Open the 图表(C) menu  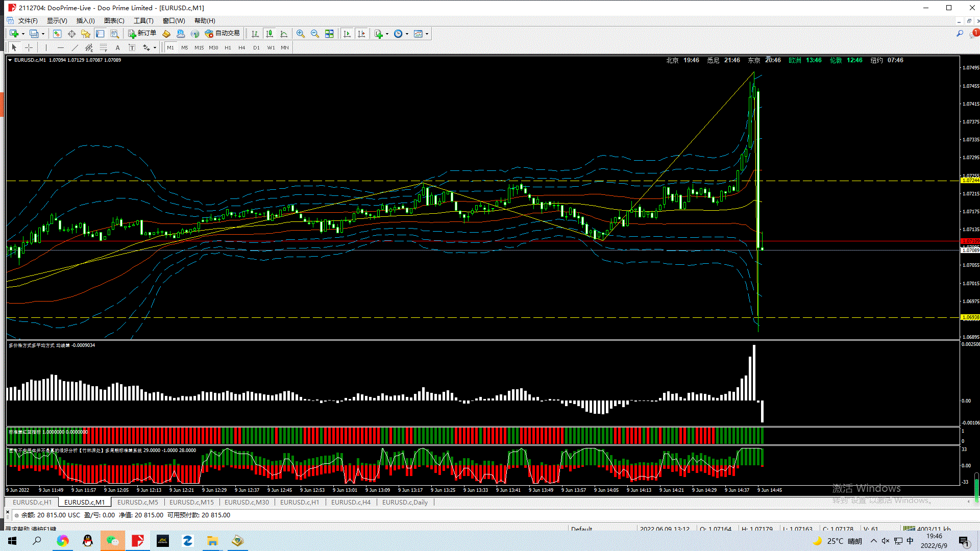pos(114,20)
